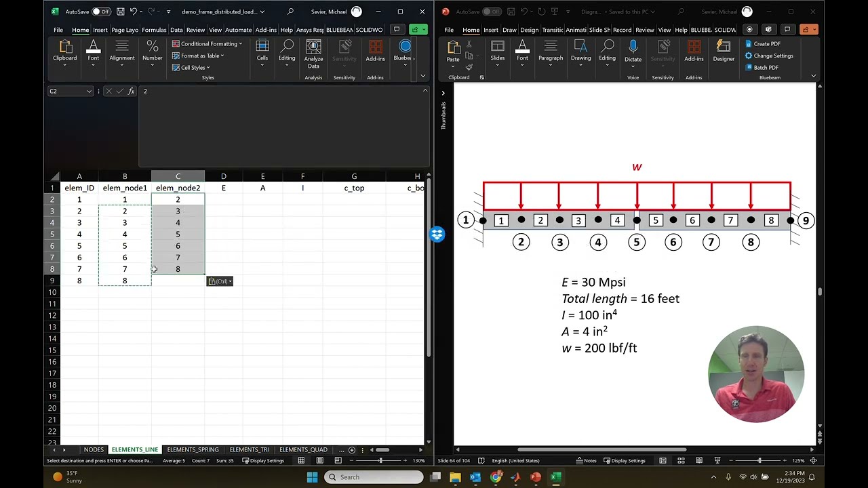Open the ELEMENTS_SPRING worksheet tab

193,449
